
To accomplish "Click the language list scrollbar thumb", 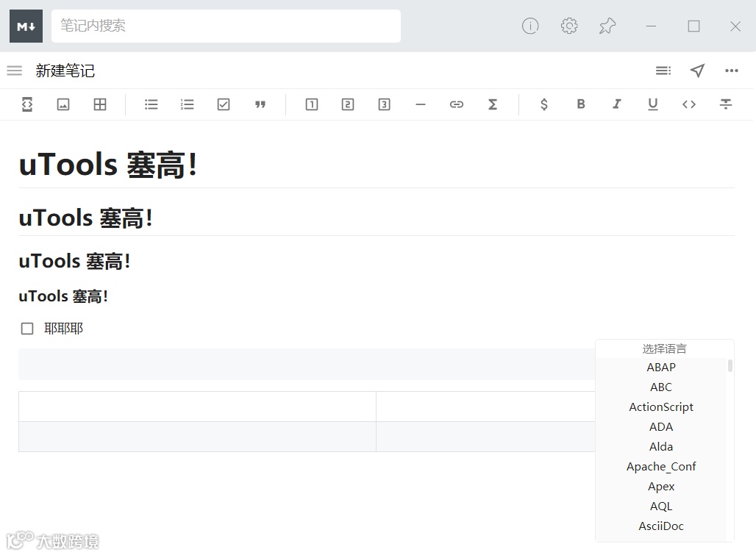I will (730, 365).
